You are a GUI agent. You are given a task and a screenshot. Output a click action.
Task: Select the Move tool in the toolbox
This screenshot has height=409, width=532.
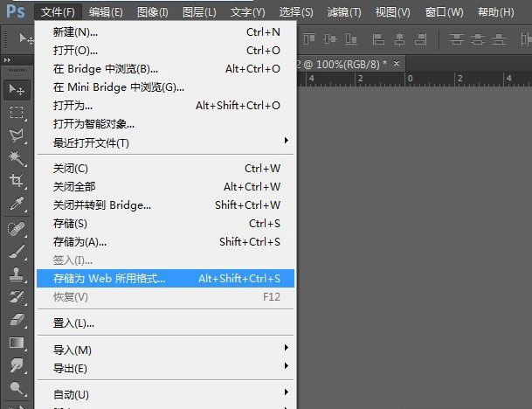click(17, 89)
